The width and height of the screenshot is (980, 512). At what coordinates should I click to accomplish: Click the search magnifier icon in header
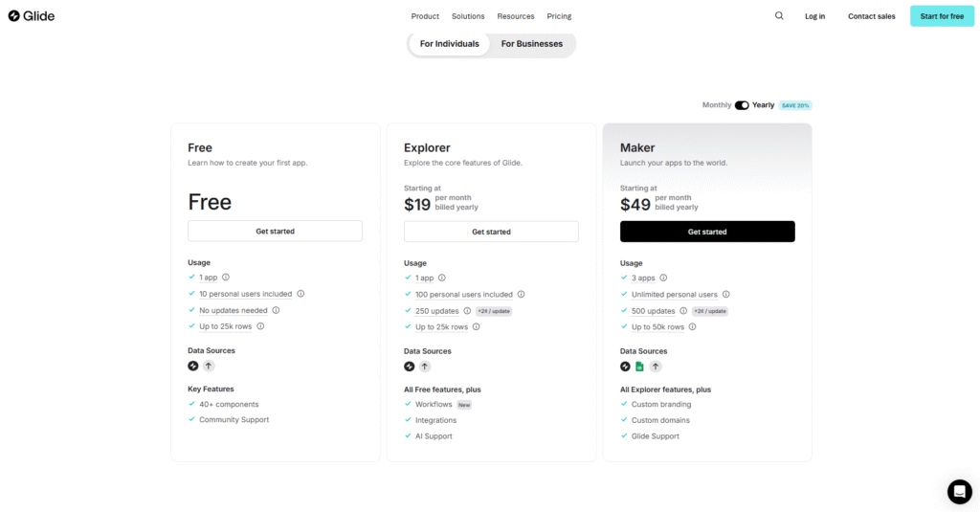(x=779, y=16)
